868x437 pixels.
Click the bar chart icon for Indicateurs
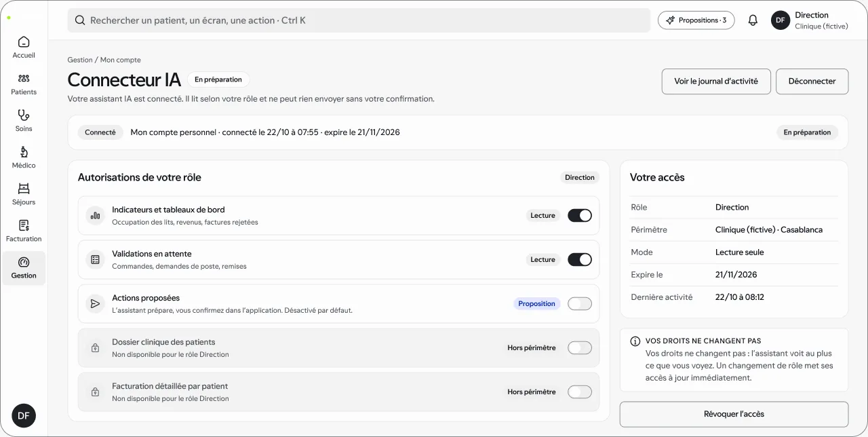pyautogui.click(x=96, y=216)
